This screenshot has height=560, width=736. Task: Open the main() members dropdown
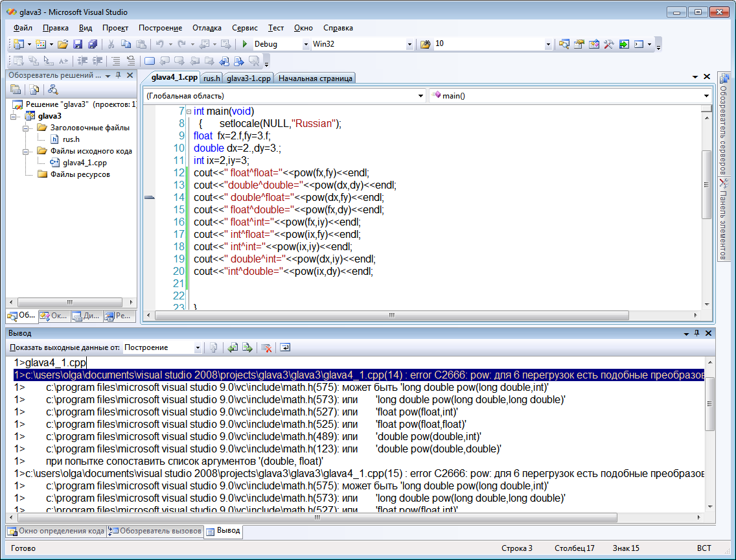706,96
